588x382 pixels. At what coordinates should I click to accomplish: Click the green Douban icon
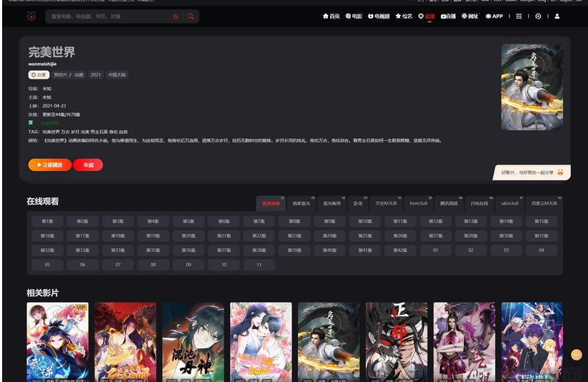[31, 123]
